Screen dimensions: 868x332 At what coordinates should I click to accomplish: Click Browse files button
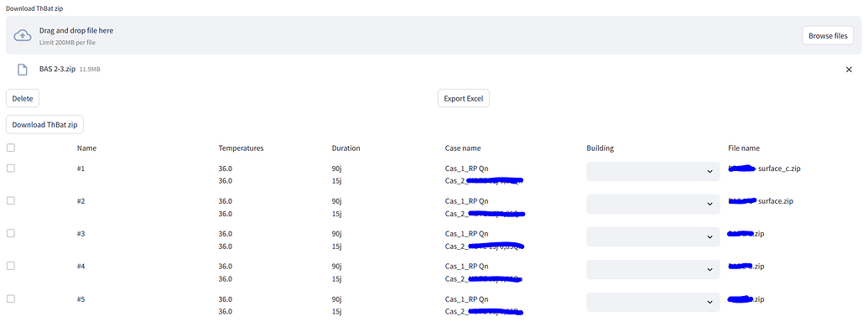[828, 35]
